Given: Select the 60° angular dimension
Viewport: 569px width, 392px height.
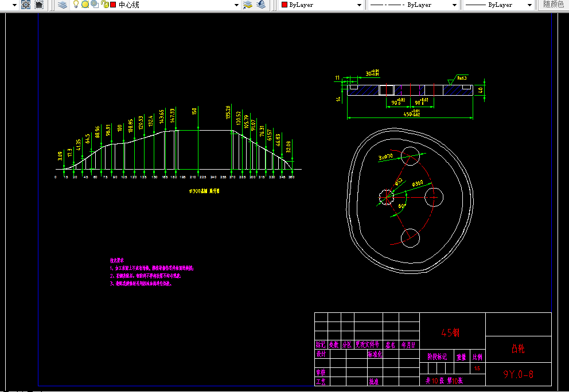Looking at the screenshot, I should click(x=402, y=206).
